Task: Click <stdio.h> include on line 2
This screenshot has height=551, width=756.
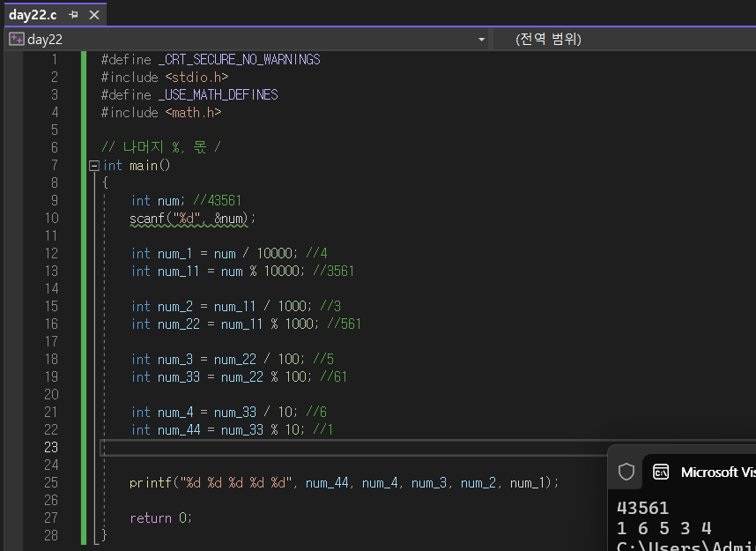Action: click(196, 78)
